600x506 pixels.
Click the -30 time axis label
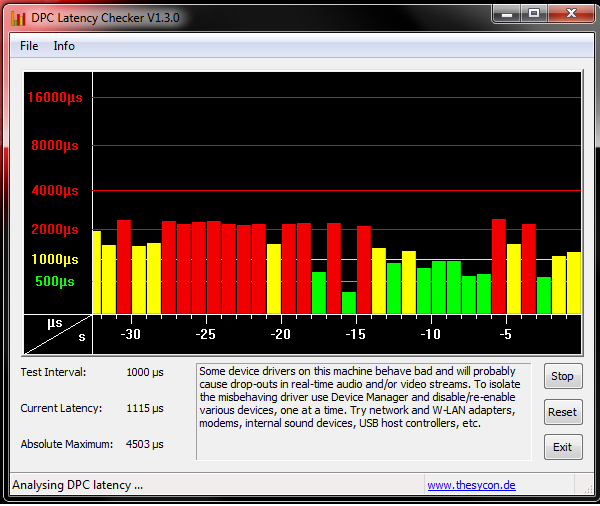coord(130,335)
